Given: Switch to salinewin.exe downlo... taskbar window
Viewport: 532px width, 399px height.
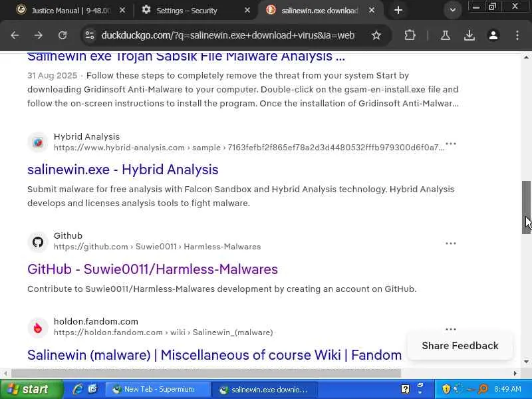Looking at the screenshot, I should pos(264,389).
